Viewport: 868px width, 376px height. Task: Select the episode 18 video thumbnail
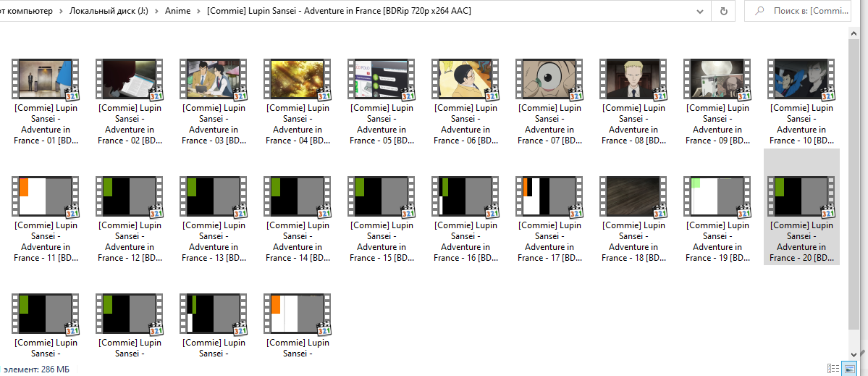point(634,196)
